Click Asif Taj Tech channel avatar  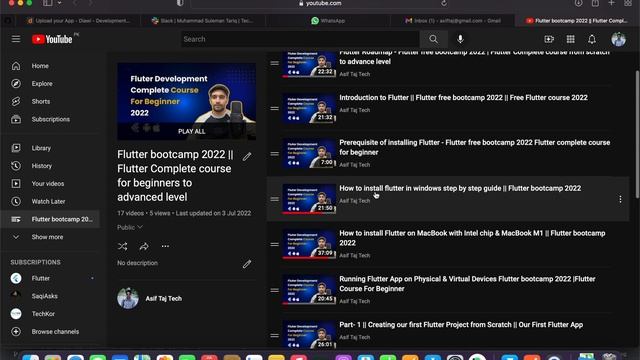point(128,298)
